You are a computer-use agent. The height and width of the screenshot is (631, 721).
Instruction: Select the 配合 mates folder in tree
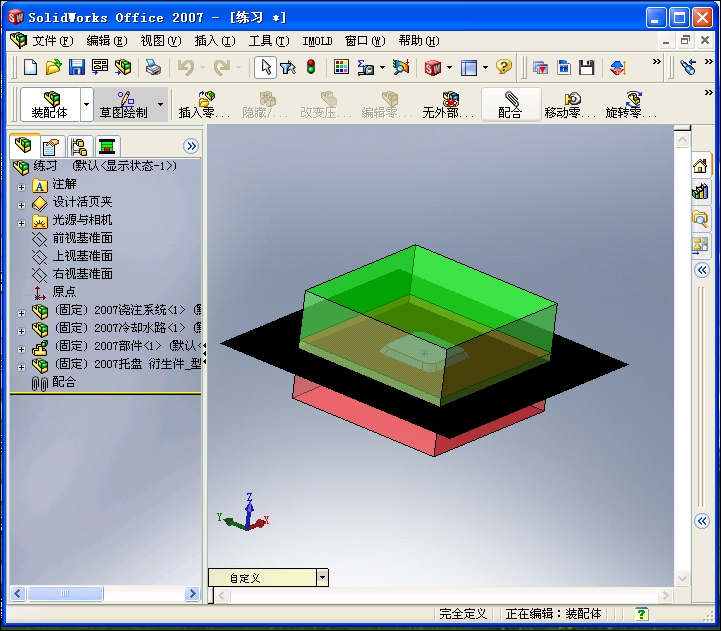[63, 382]
